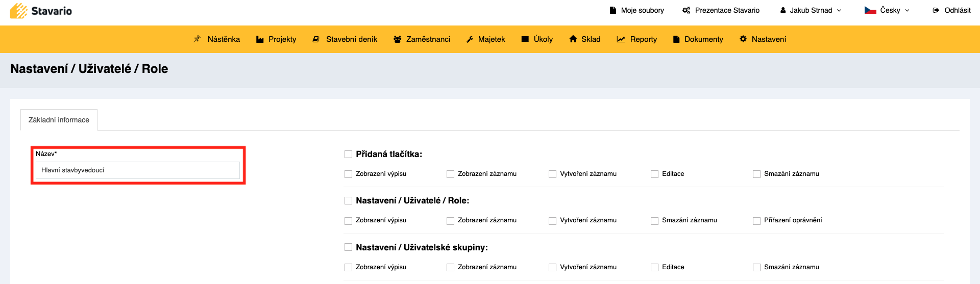The height and width of the screenshot is (284, 980).
Task: Click the Moje soubory file icon
Action: (x=613, y=10)
